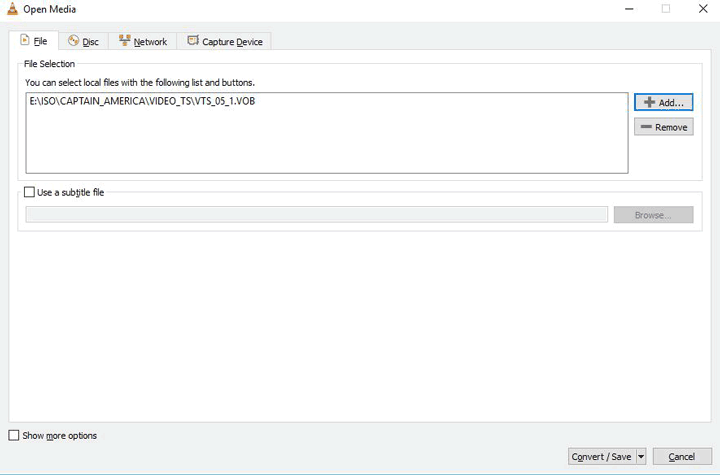Click the File tab document icon
Viewport: 720px width, 475px height.
(24, 41)
